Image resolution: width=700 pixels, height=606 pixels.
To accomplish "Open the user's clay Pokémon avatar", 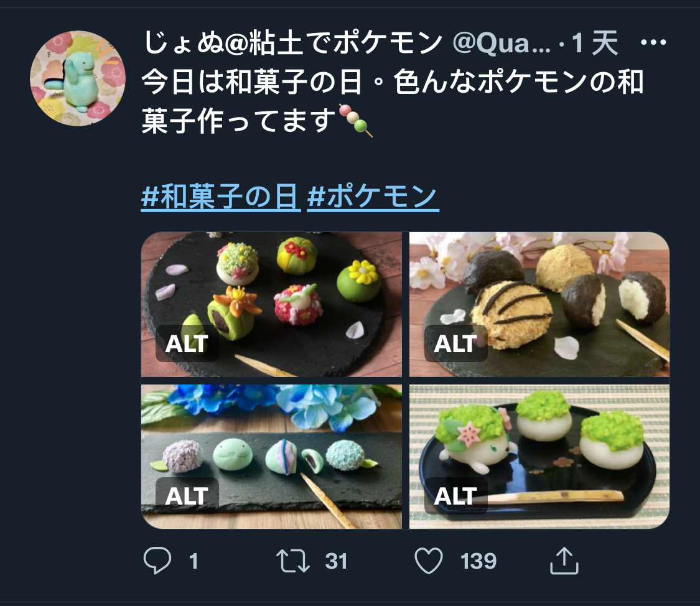I will [78, 78].
